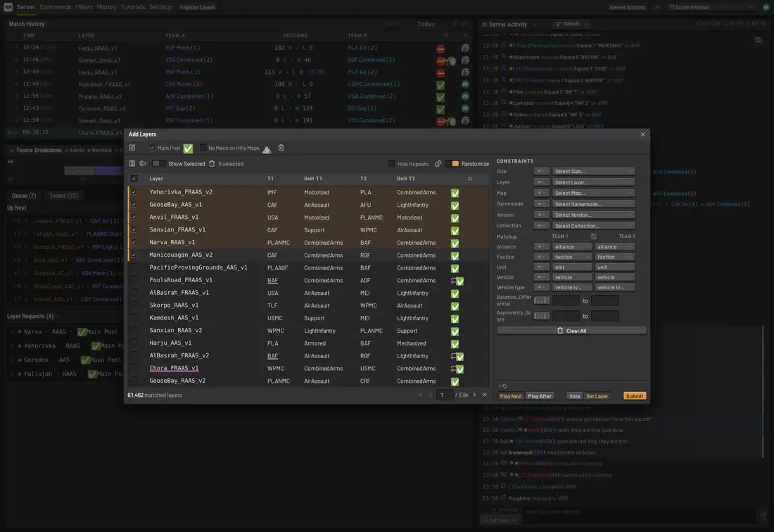Click the swap-status icon on Chora_FRAAS_v1 row
Image resolution: width=774 pixels, height=532 pixels.
(x=453, y=368)
